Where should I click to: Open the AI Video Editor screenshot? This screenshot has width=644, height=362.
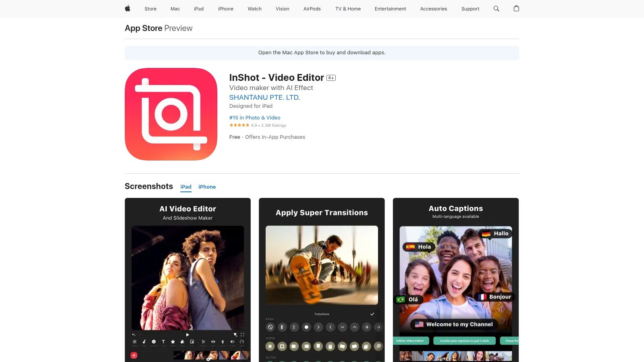click(188, 280)
